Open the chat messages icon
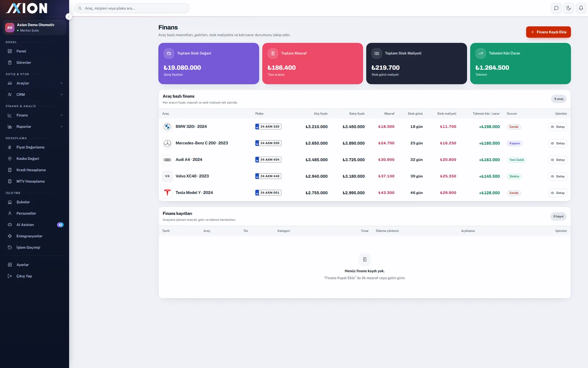Viewport: 588px width, 368px height. click(556, 8)
